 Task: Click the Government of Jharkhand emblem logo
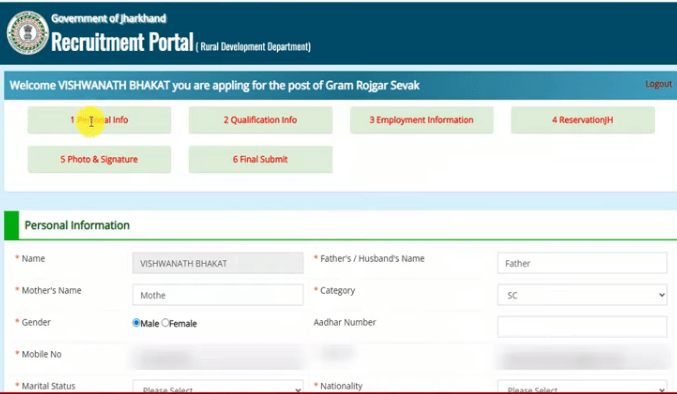(28, 33)
